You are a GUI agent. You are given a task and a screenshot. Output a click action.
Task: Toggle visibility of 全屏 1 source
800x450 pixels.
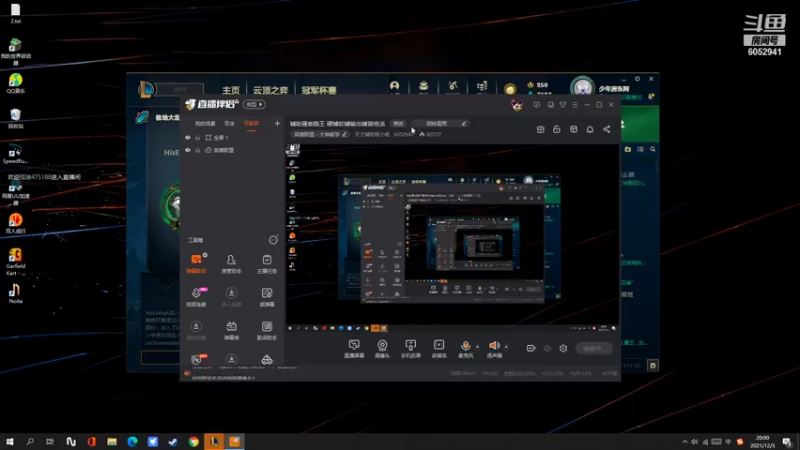(x=188, y=138)
